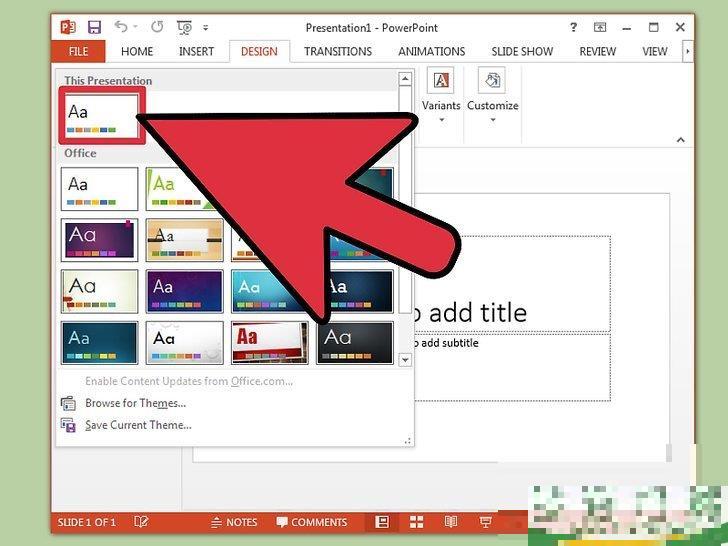Image resolution: width=728 pixels, height=546 pixels.
Task: Apply the dark charcoal theme thumbnail
Action: (355, 343)
